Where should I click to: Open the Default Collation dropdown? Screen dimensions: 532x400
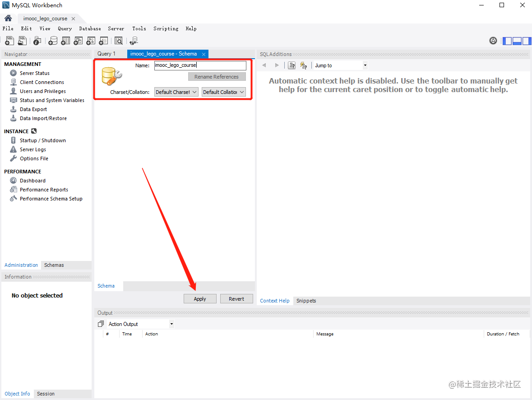pyautogui.click(x=224, y=92)
